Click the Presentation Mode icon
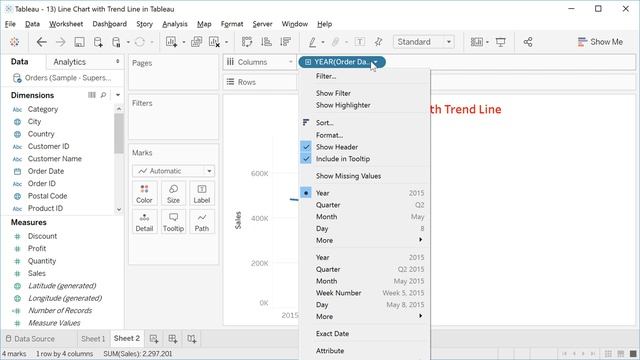 click(500, 42)
